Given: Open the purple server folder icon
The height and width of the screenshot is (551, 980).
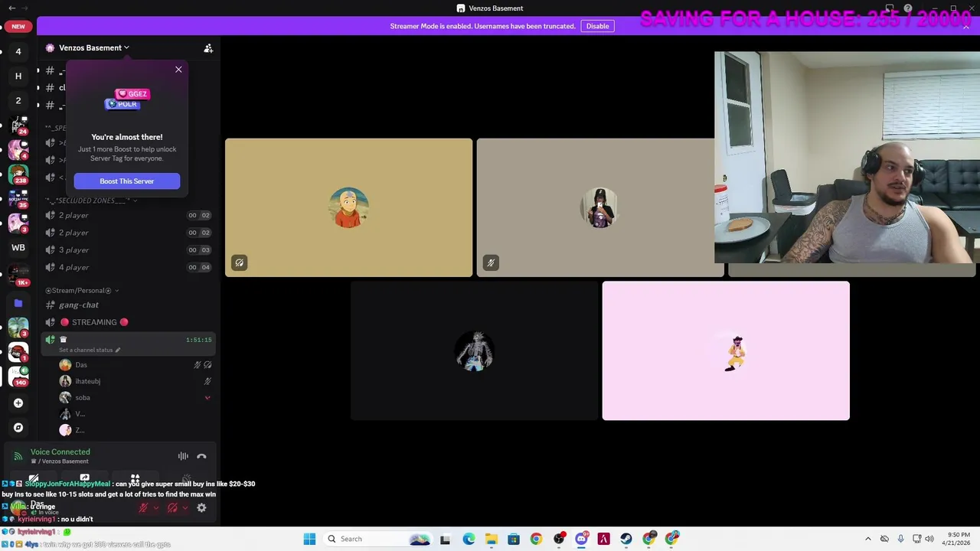Looking at the screenshot, I should [x=18, y=303].
